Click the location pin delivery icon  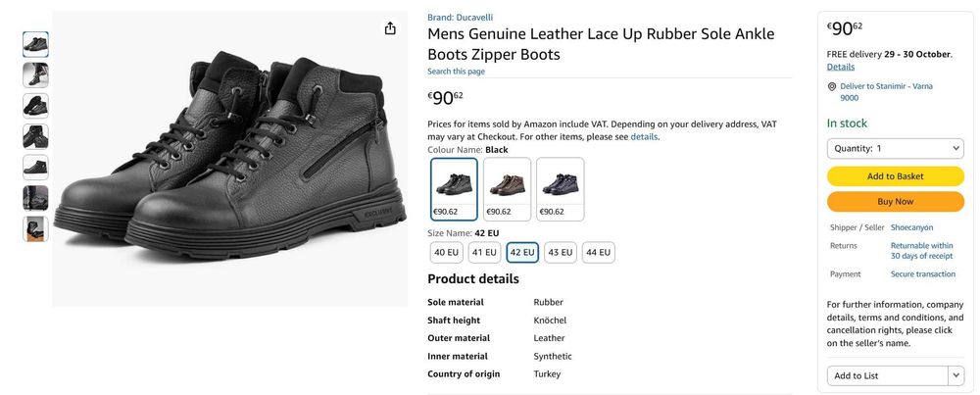(832, 86)
